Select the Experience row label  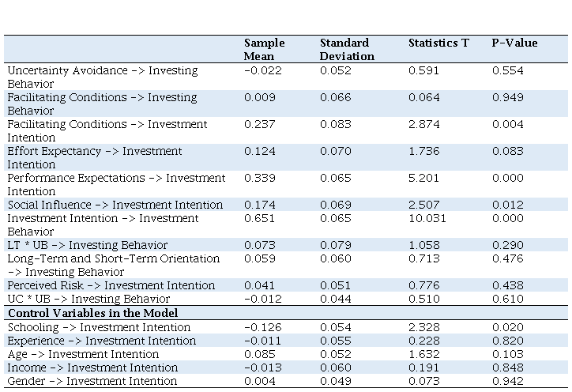[100, 341]
